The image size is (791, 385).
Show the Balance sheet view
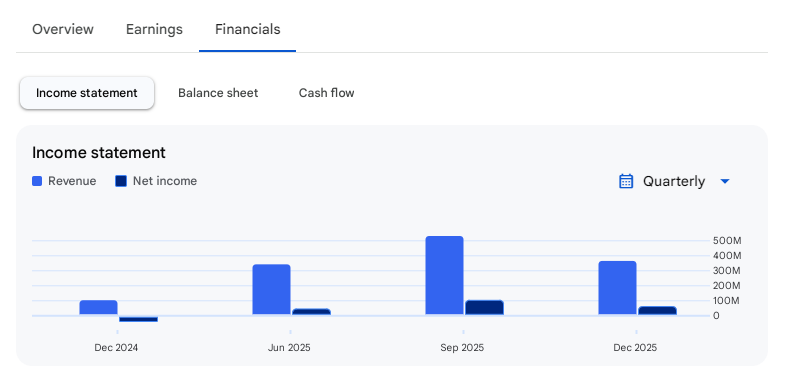point(218,93)
